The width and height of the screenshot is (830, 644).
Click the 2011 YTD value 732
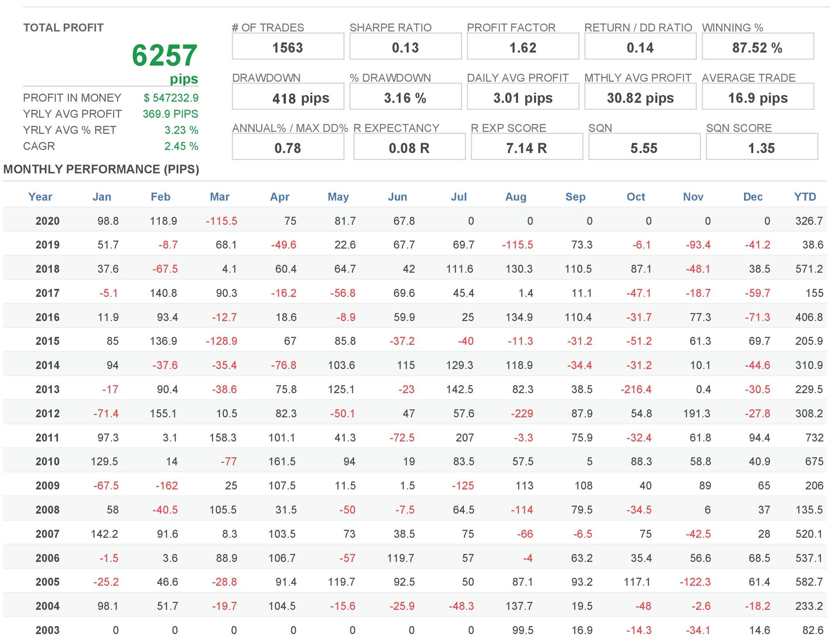(x=814, y=438)
